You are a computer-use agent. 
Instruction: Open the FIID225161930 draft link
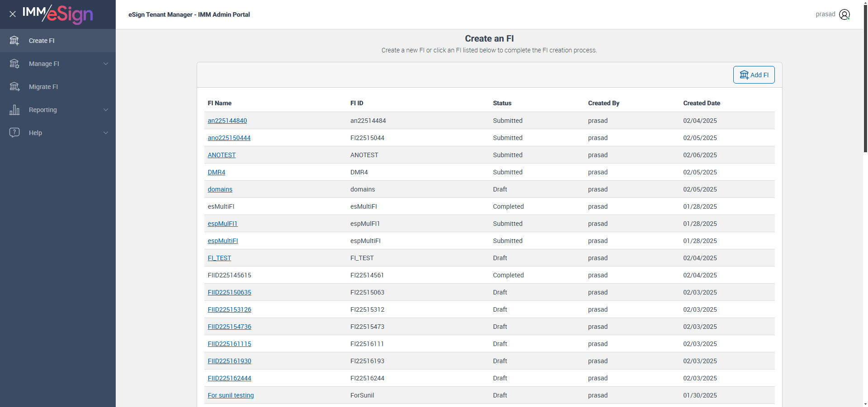point(229,361)
